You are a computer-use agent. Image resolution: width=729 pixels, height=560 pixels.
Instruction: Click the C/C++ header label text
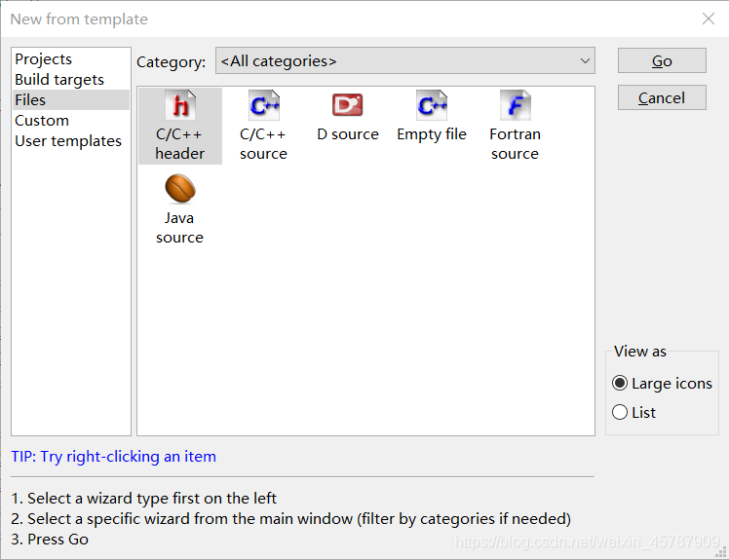pyautogui.click(x=179, y=144)
